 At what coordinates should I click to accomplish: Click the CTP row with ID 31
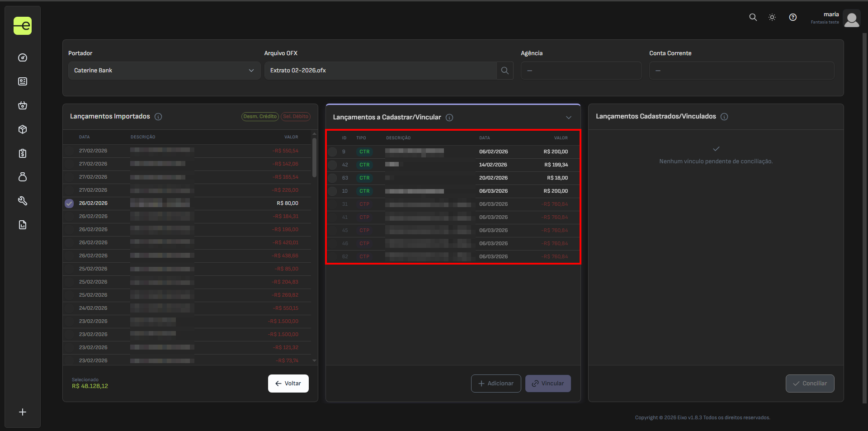click(453, 204)
